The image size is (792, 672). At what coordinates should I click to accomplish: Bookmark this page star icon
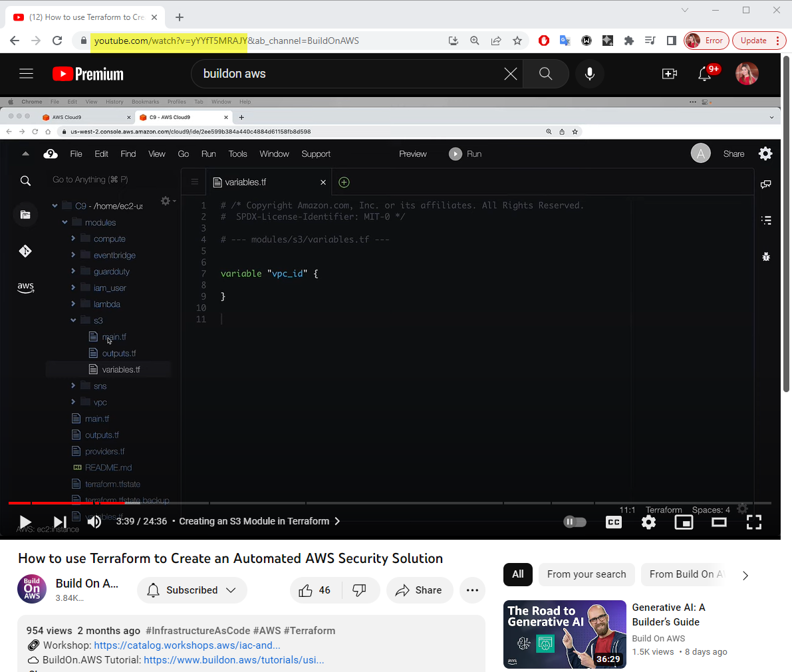click(x=517, y=41)
